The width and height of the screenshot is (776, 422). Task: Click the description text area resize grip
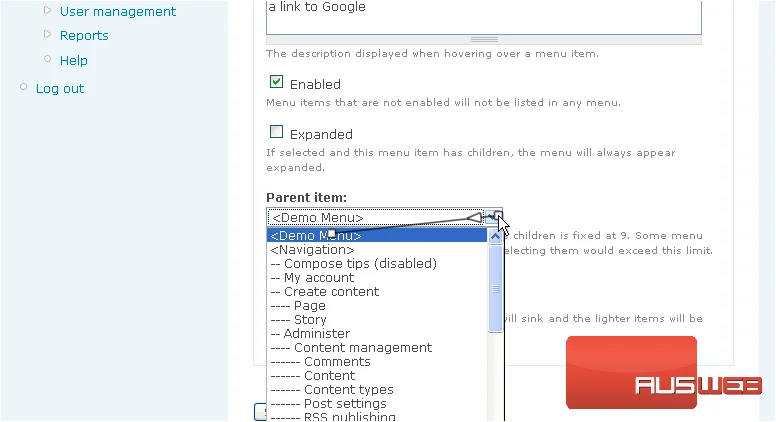(x=484, y=40)
